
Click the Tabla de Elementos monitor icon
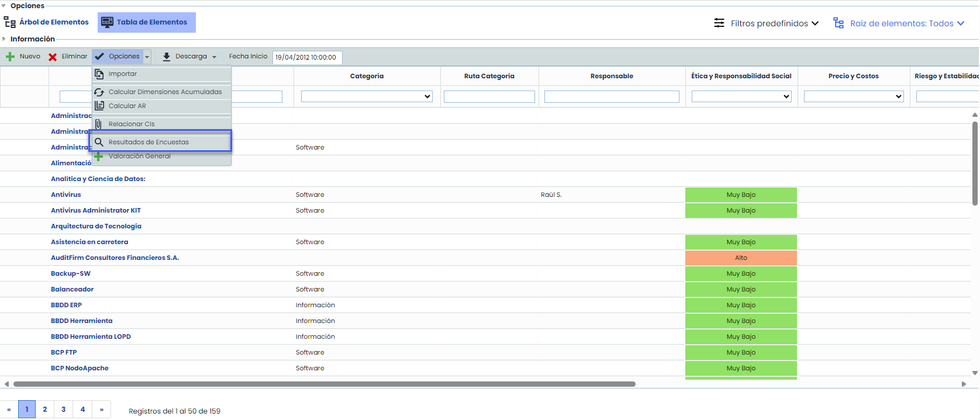click(107, 22)
